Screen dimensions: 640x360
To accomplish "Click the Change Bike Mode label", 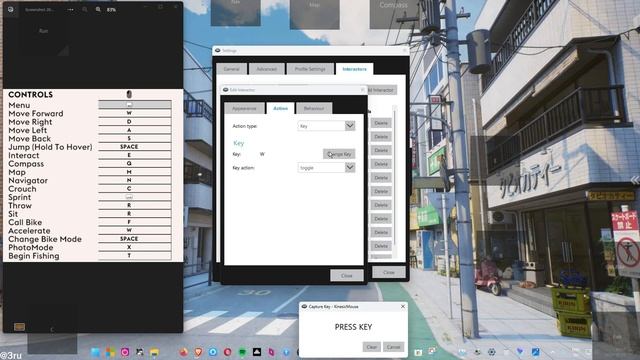I will point(45,239).
